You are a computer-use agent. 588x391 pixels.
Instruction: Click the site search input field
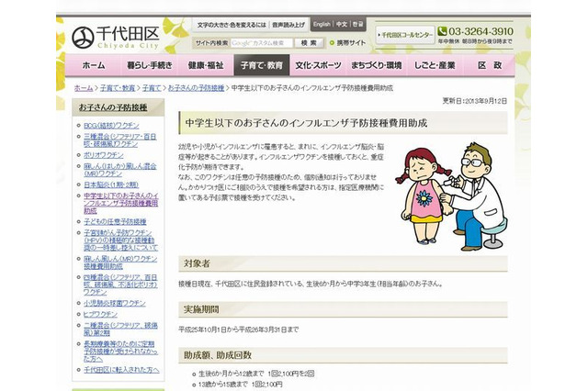pos(261,43)
